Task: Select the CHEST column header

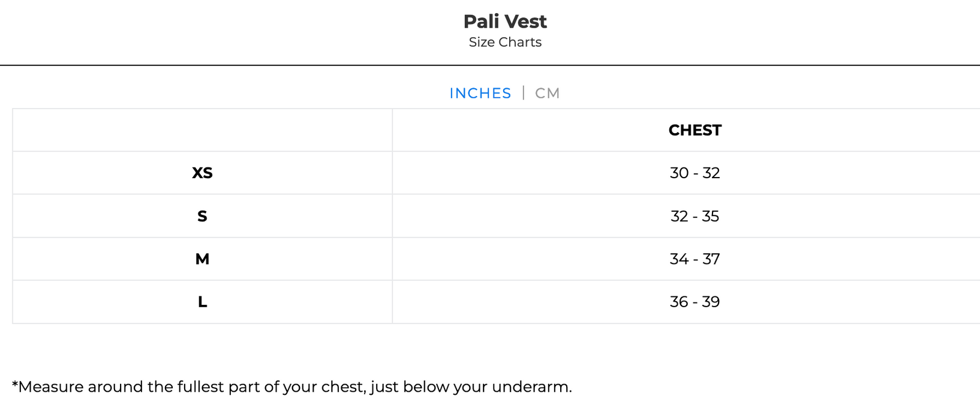Action: tap(695, 130)
